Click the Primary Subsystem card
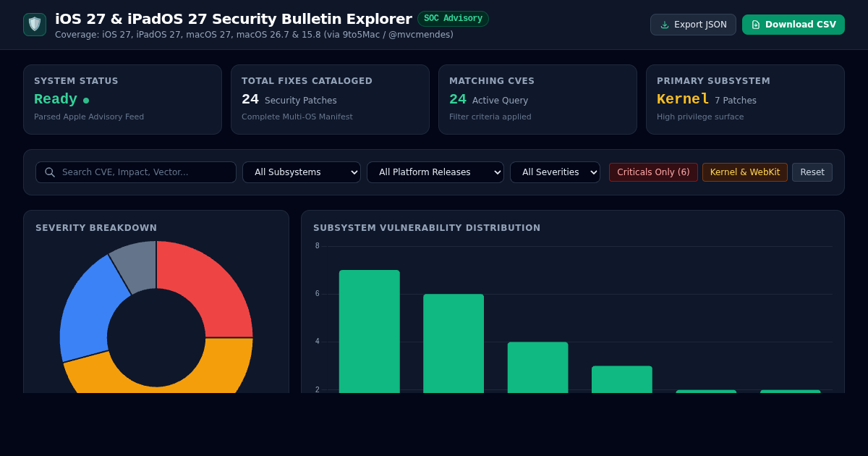This screenshot has height=456, width=868. click(745, 100)
